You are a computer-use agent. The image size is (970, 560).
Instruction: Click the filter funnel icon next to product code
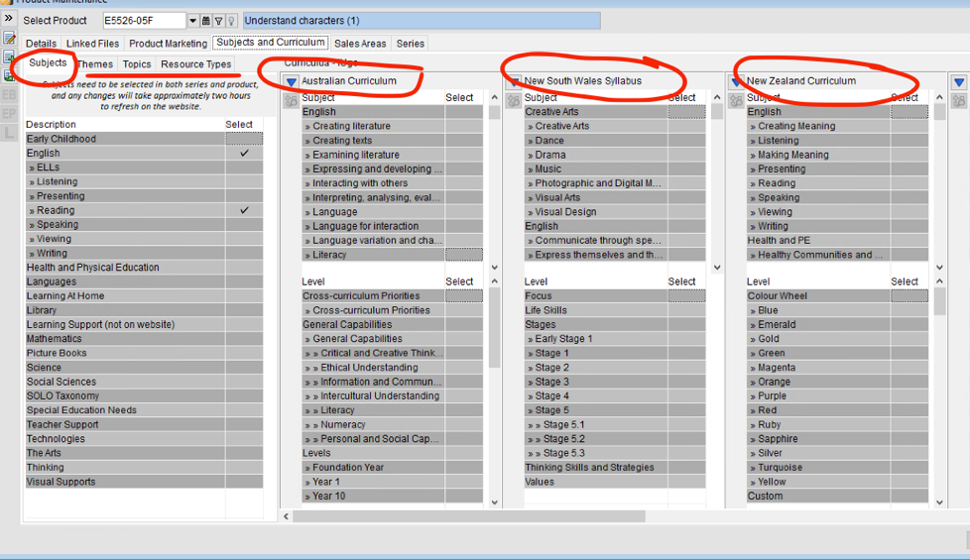(218, 21)
